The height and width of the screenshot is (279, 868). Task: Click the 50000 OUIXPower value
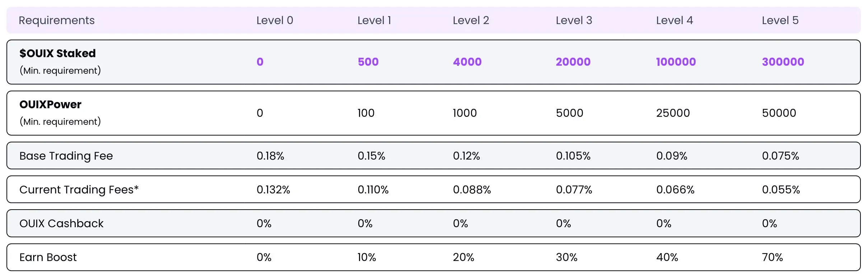pos(779,113)
